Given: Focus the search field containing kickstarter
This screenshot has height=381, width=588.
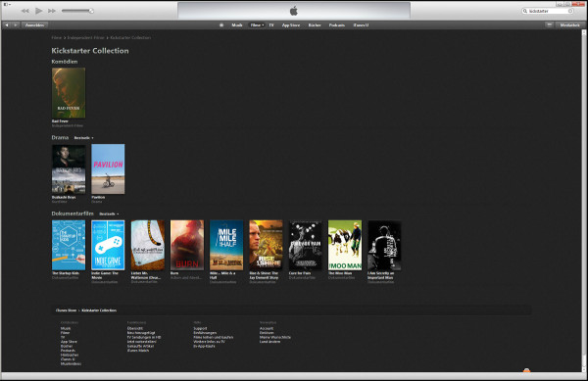Looking at the screenshot, I should [548, 11].
